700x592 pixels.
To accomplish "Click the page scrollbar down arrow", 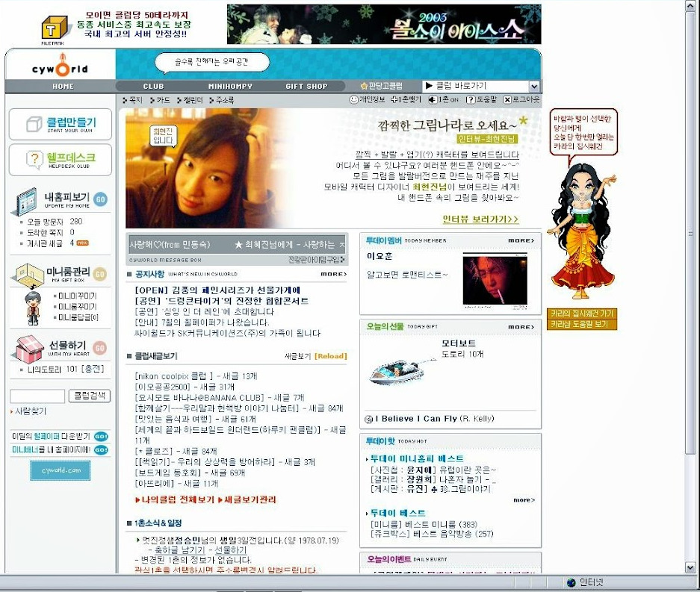I will pos(690,567).
